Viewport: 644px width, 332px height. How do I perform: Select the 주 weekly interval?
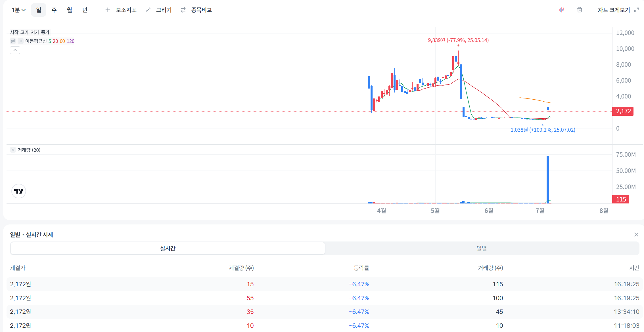tap(54, 10)
